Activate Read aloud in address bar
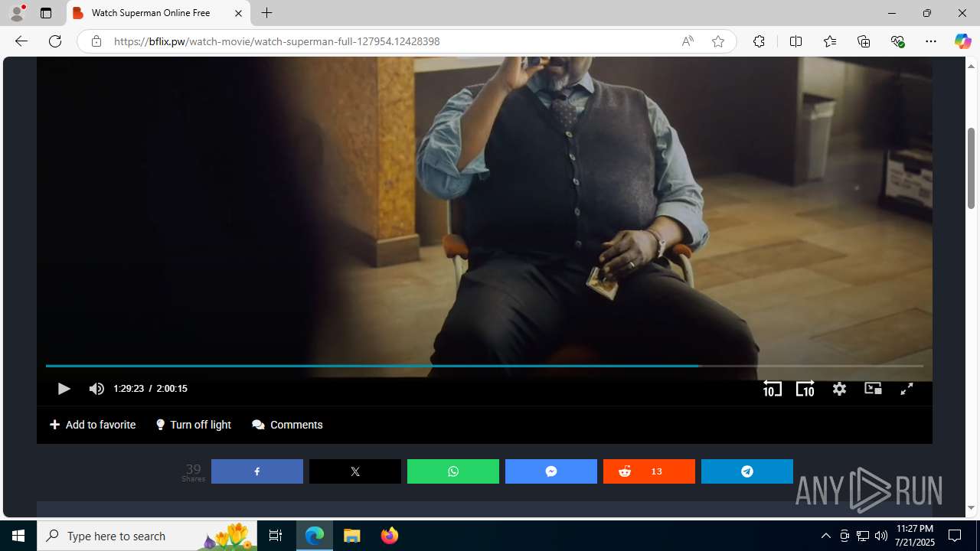980x551 pixels. pyautogui.click(x=688, y=41)
